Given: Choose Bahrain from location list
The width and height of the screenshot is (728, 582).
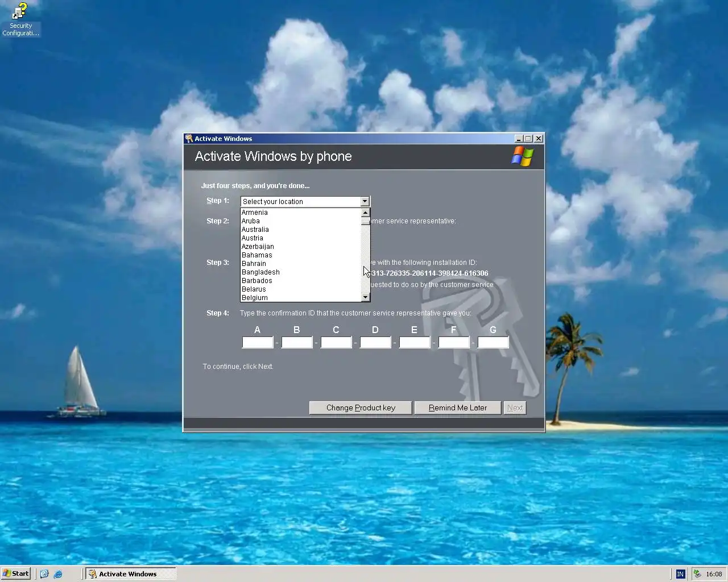Looking at the screenshot, I should tap(301, 264).
